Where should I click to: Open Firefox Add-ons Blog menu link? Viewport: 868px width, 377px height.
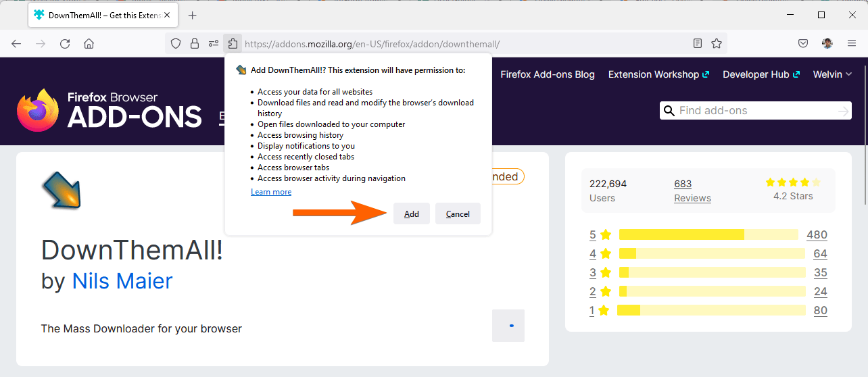548,74
